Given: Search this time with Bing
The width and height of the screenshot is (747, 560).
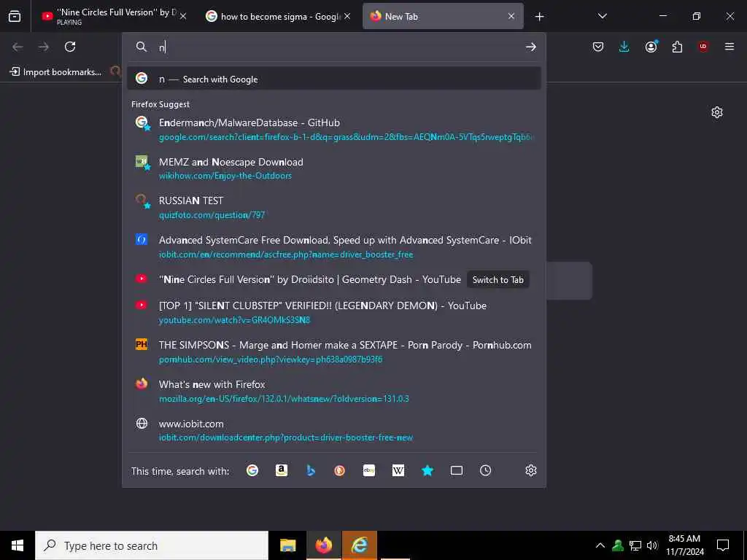Looking at the screenshot, I should point(311,470).
